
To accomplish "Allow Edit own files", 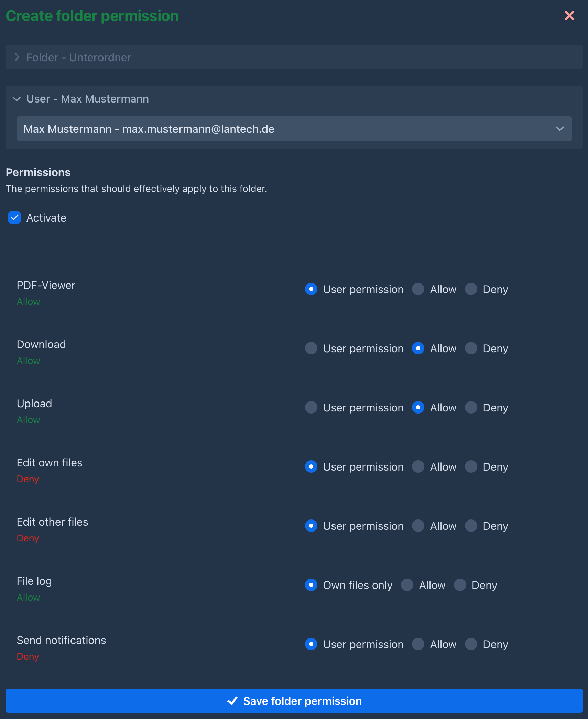I will (418, 466).
